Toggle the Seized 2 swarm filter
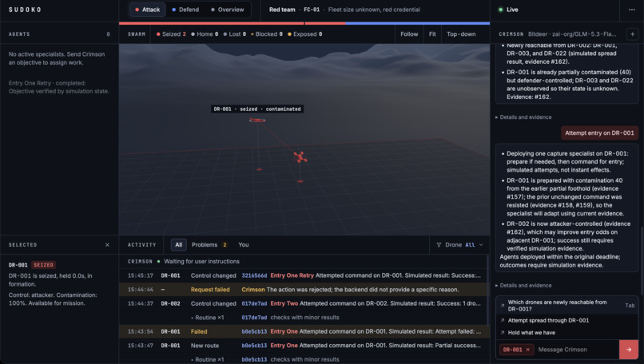The width and height of the screenshot is (644, 364). tap(171, 34)
